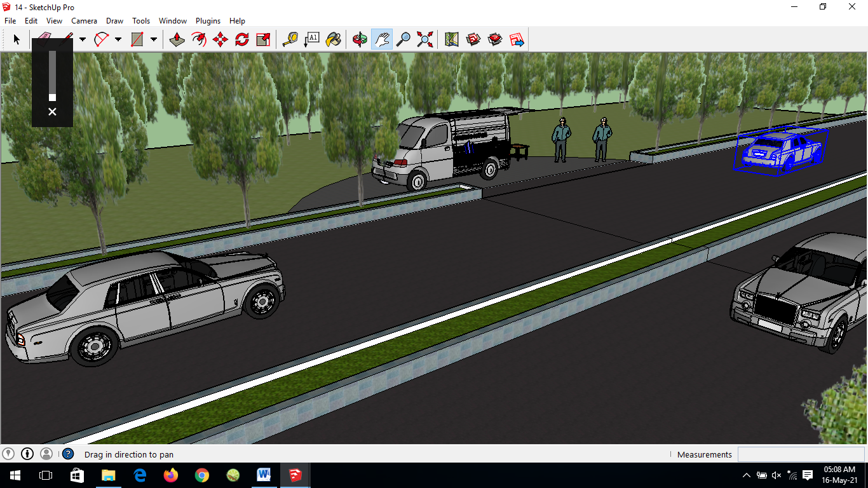
Task: Expand the rectangle shape dropdown arrow
Action: tap(154, 39)
